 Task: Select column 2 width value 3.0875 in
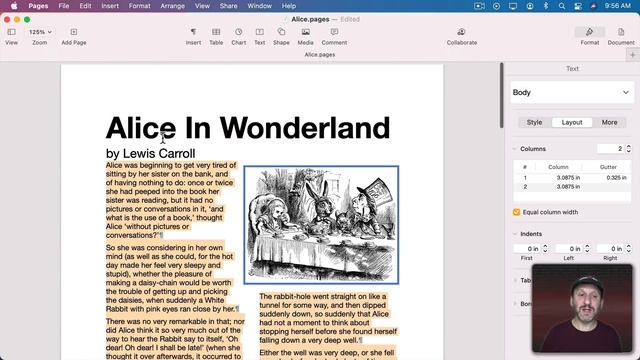tap(568, 187)
